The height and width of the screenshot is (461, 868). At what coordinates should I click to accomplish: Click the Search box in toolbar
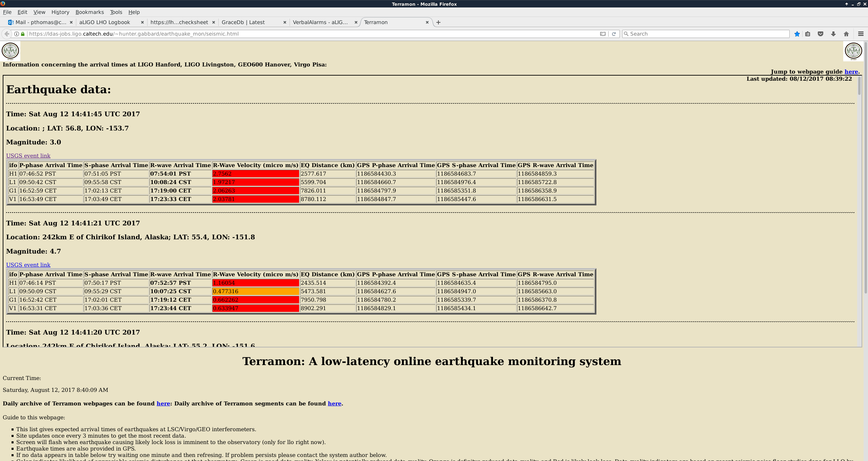pyautogui.click(x=706, y=34)
